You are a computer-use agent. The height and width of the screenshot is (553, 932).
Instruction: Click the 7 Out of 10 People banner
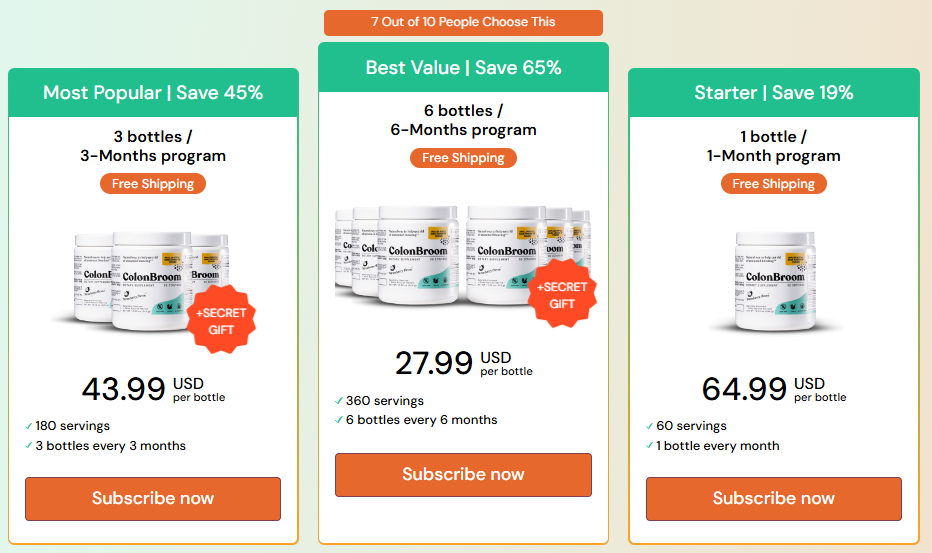(463, 22)
